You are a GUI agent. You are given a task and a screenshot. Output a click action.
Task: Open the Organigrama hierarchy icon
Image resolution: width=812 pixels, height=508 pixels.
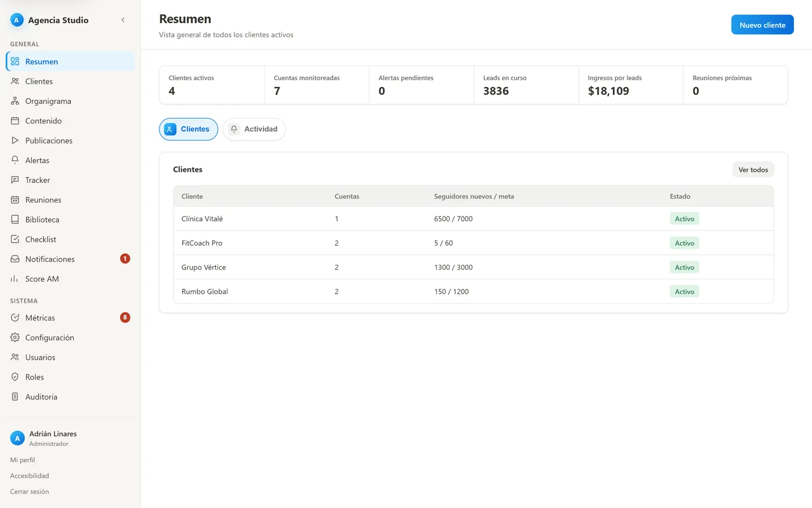point(15,101)
